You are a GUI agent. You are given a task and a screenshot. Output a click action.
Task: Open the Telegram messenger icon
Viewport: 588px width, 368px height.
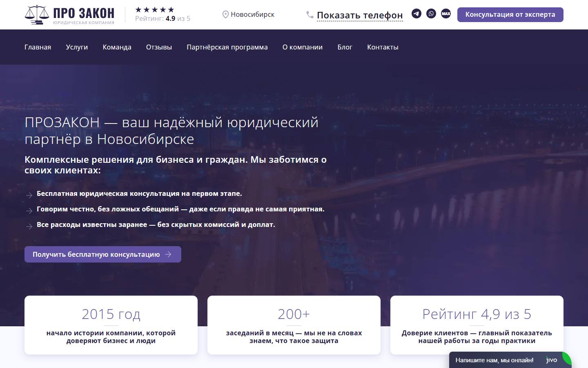[416, 13]
